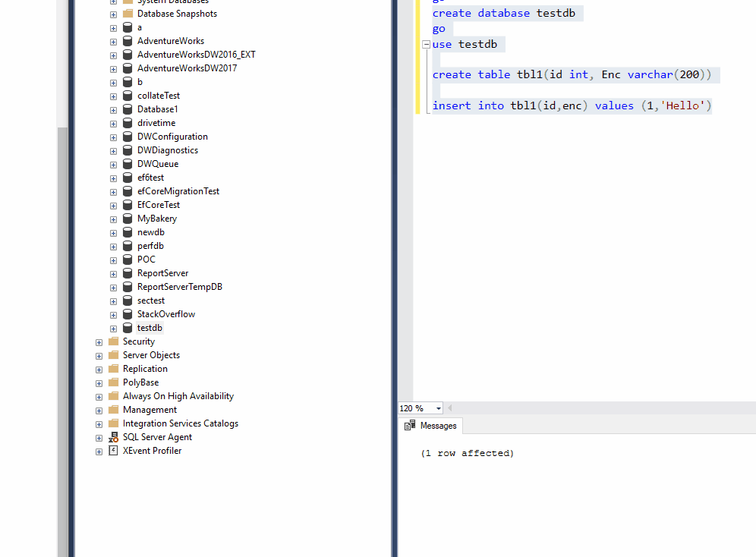Click the PolyBase folder icon
Screen dimensions: 756x557
[x=112, y=382]
